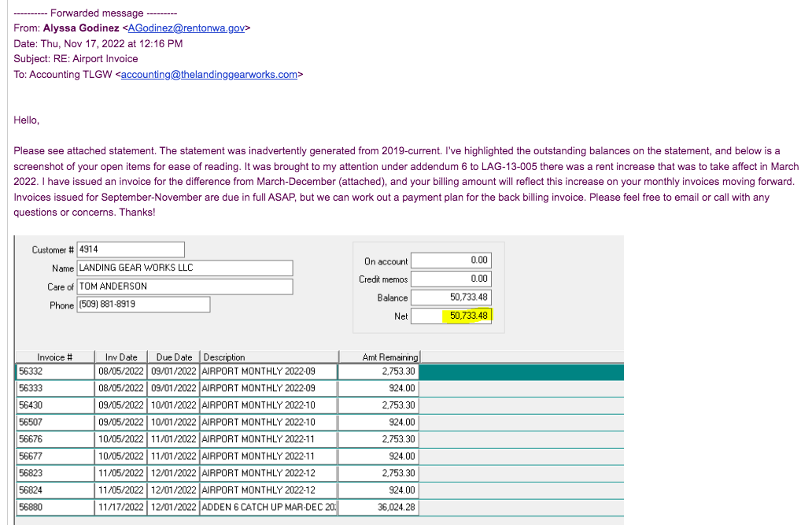
Task: Select invoice 56880 ADDEN 6 CATCH UP row
Action: [268, 508]
